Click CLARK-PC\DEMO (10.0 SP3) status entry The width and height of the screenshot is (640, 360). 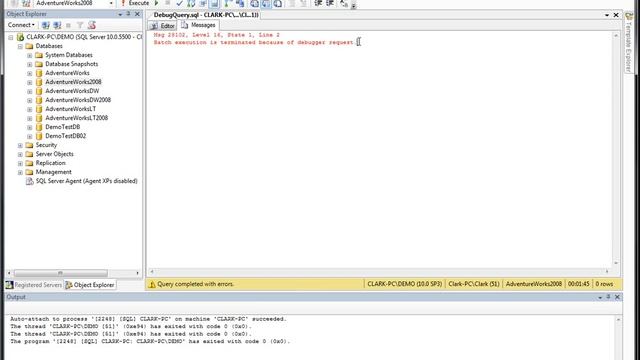point(404,284)
